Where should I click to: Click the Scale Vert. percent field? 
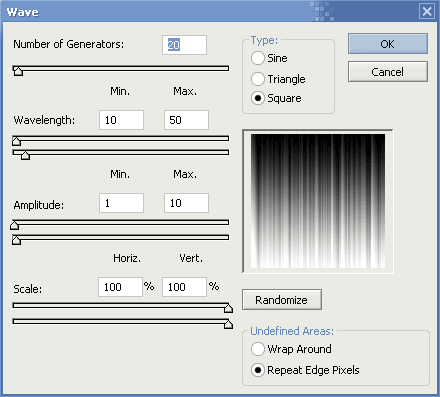click(184, 287)
